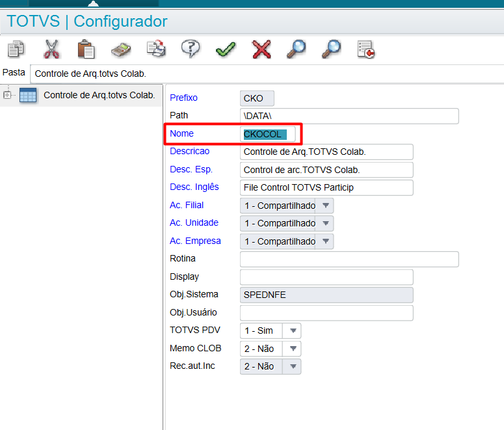Click the Prefixo label
The image size is (504, 430).
click(x=183, y=98)
